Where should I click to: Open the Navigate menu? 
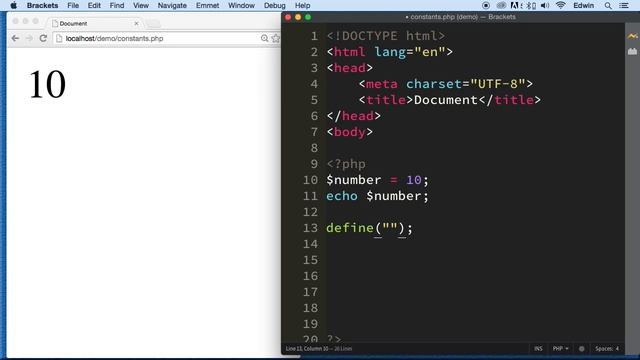pyautogui.click(x=172, y=6)
